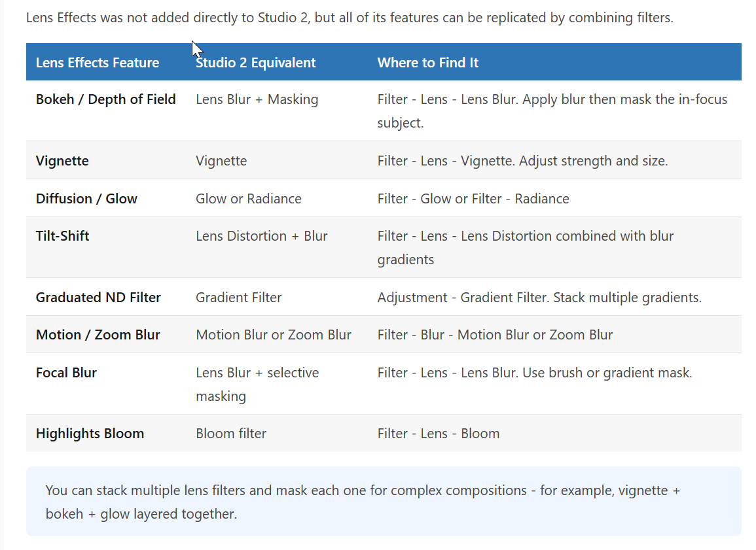Select the 'Adjustment - Gradient Filter' location cell
Image resolution: width=756 pixels, height=550 pixels.
539,298
